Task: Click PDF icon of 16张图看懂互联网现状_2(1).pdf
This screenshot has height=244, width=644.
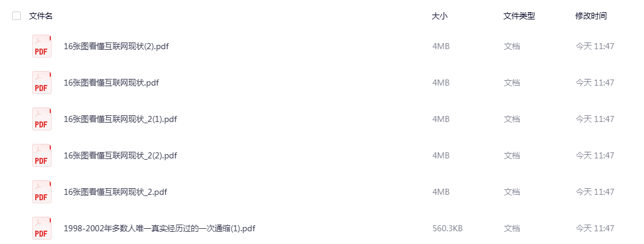Action: (42, 119)
